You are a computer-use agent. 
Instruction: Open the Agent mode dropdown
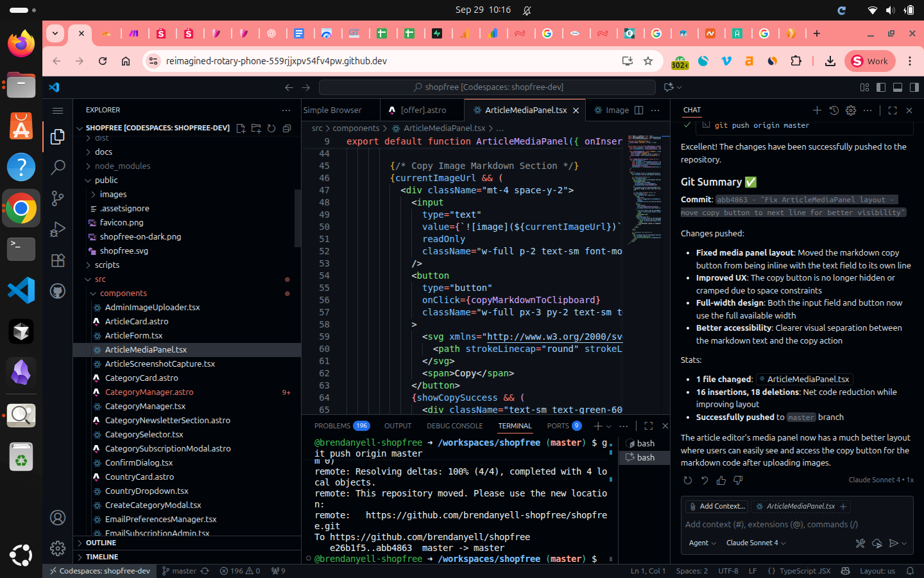(702, 543)
